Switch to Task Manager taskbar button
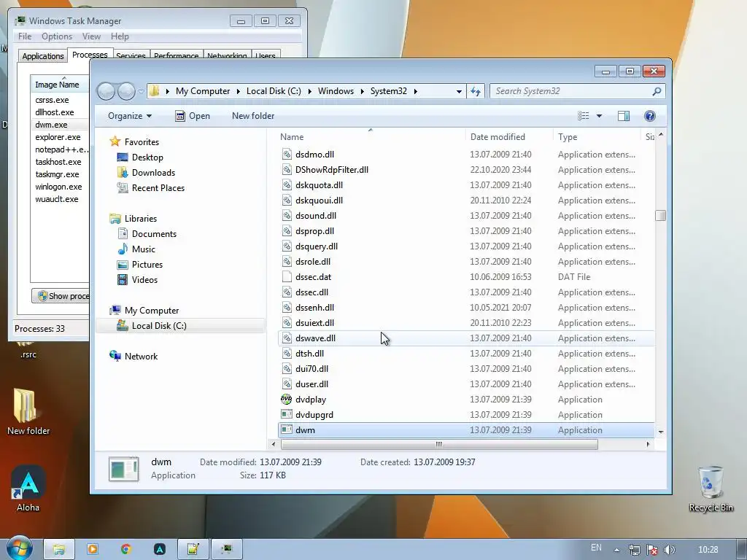The image size is (747, 560). [x=227, y=550]
